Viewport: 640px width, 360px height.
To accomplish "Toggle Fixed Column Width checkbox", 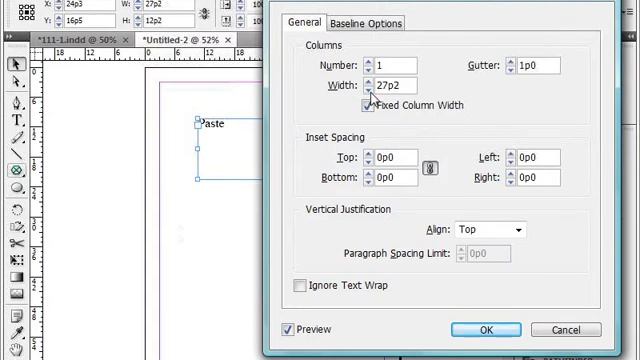I will coord(368,105).
